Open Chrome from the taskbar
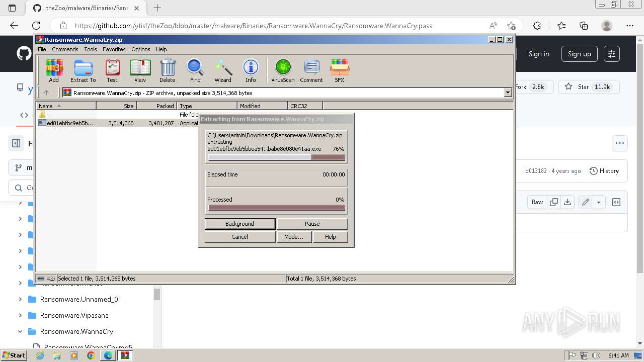 pyautogui.click(x=91, y=355)
